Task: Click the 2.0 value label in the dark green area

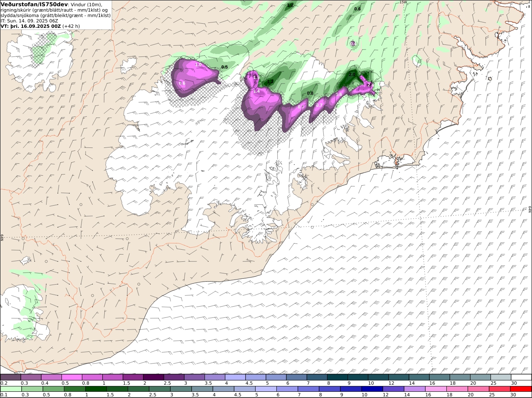Action: [352, 74]
